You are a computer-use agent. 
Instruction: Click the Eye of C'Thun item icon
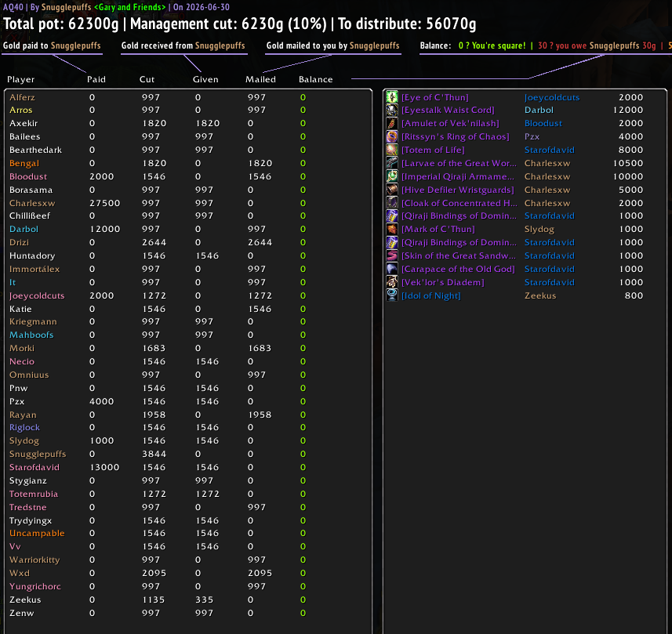[392, 97]
